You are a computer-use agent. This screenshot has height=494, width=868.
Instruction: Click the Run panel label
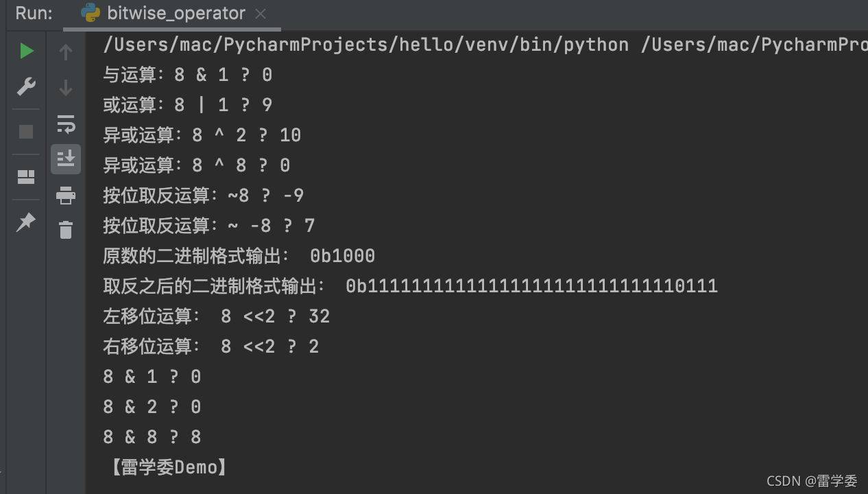(x=34, y=13)
